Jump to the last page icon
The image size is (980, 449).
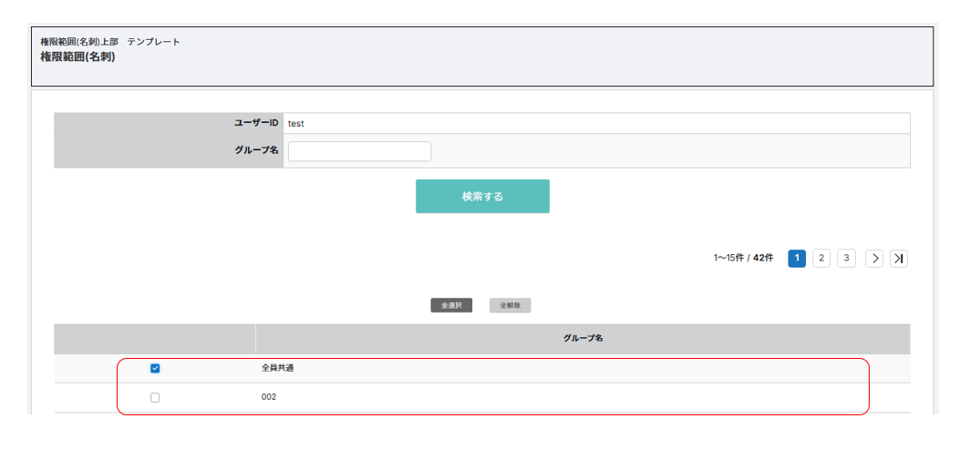pyautogui.click(x=899, y=259)
